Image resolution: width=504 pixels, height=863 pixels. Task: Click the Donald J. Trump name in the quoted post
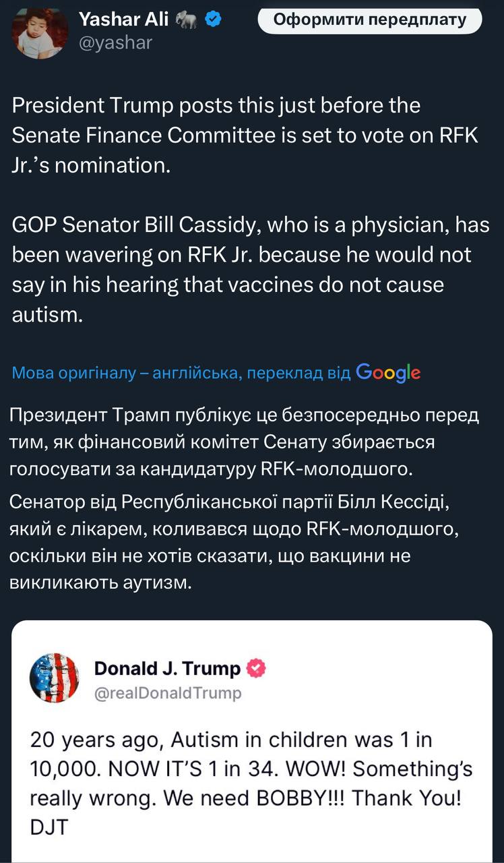tap(167, 668)
